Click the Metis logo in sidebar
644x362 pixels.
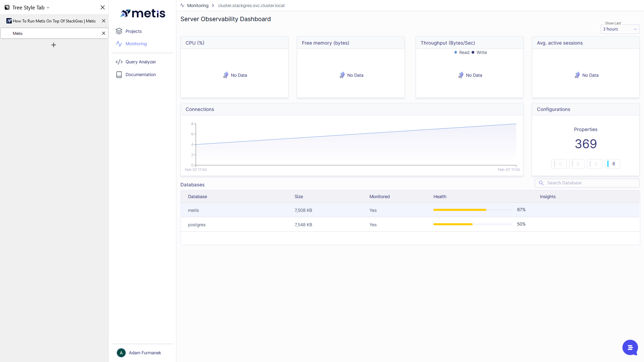143,13
